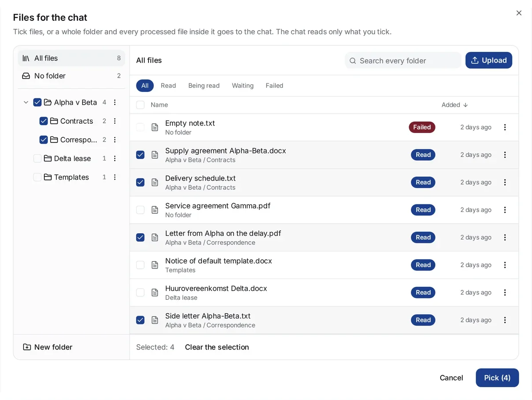The width and height of the screenshot is (532, 400).
Task: Click the file name Side letter Alpha-Beta.txt
Action: click(x=208, y=316)
